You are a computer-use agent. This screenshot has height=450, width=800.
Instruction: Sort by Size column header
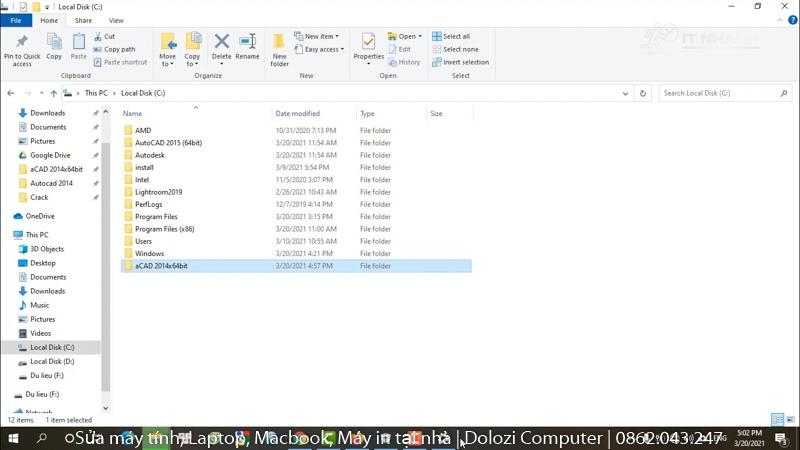[x=436, y=114]
